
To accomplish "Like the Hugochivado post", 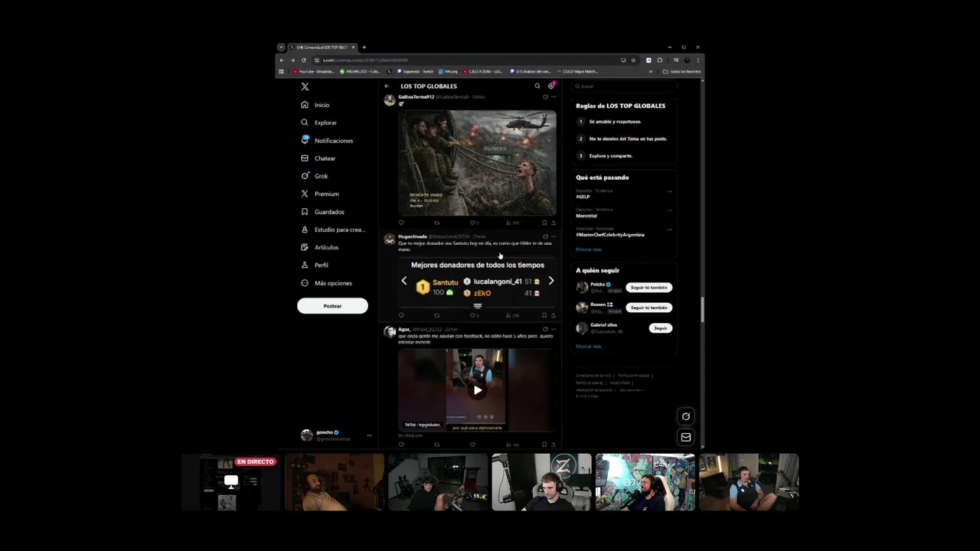I will pos(474,315).
